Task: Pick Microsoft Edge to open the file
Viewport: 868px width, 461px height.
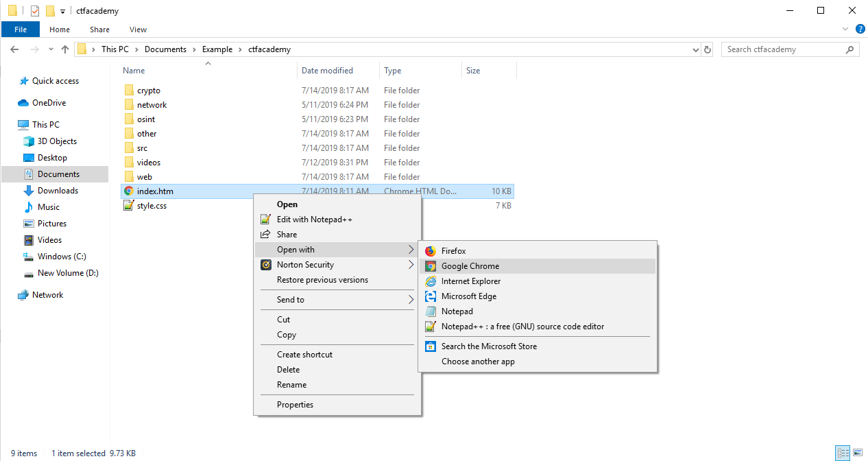Action: [468, 296]
